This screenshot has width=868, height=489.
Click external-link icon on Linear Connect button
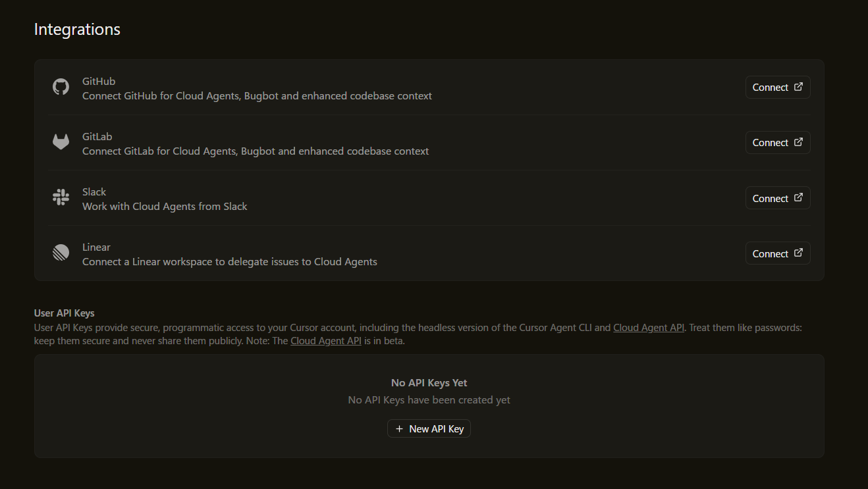pos(798,253)
